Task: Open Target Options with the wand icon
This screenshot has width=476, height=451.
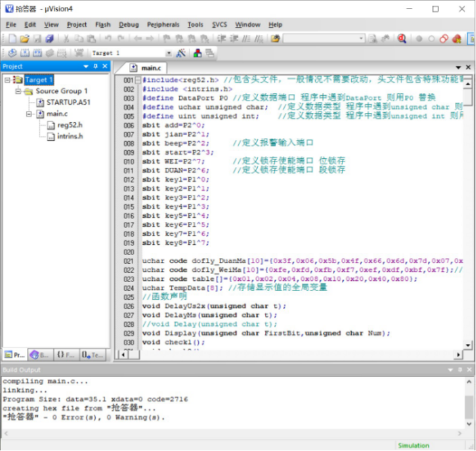Action: point(181,53)
